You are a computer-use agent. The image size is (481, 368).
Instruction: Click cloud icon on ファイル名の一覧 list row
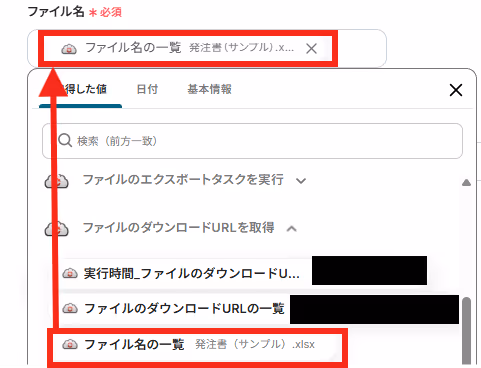tap(70, 344)
